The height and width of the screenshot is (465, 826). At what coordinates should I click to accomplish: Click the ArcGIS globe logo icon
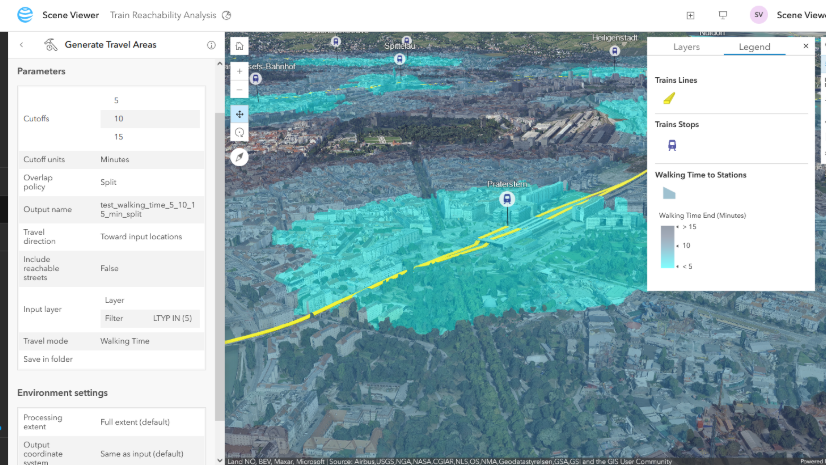[25, 15]
